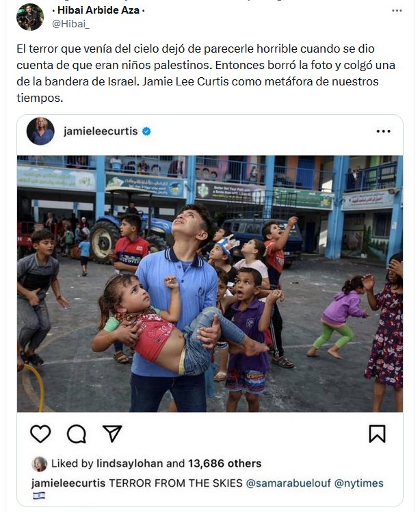This screenshot has height=512, width=420.
Task: Open the @samarabuelouf mention
Action: click(x=288, y=483)
